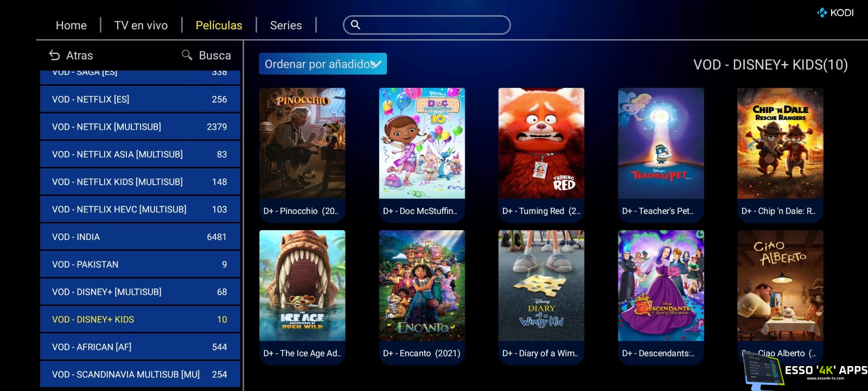This screenshot has height=391, width=868.
Task: Switch to the TV en vivo tab
Action: click(x=141, y=25)
